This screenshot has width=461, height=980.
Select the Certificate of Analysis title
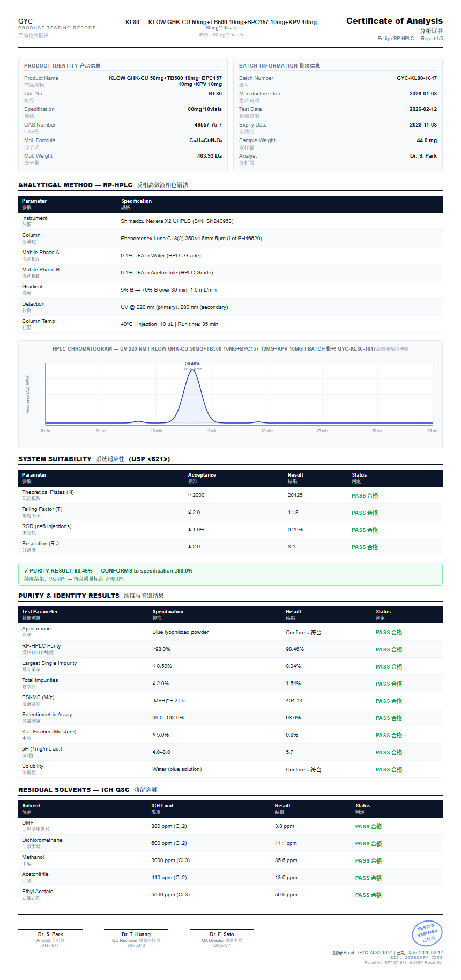pyautogui.click(x=394, y=21)
